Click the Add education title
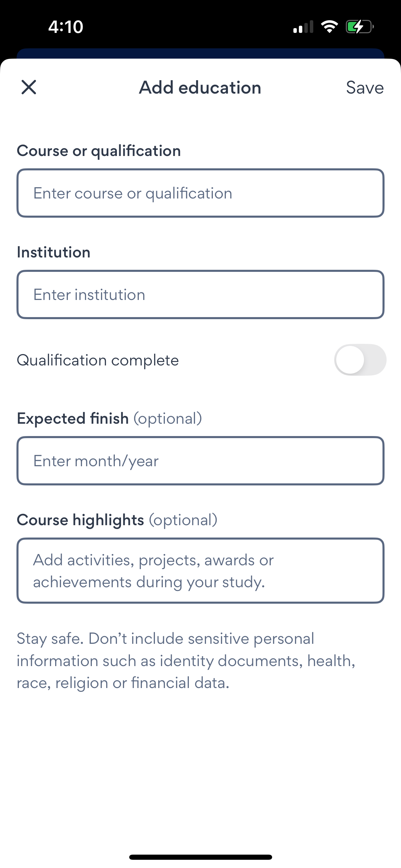This screenshot has width=401, height=868. click(x=200, y=88)
